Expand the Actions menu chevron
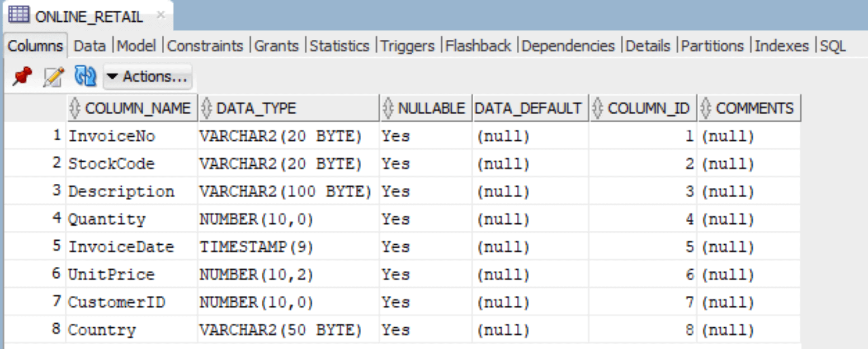This screenshot has width=868, height=349. (x=112, y=76)
